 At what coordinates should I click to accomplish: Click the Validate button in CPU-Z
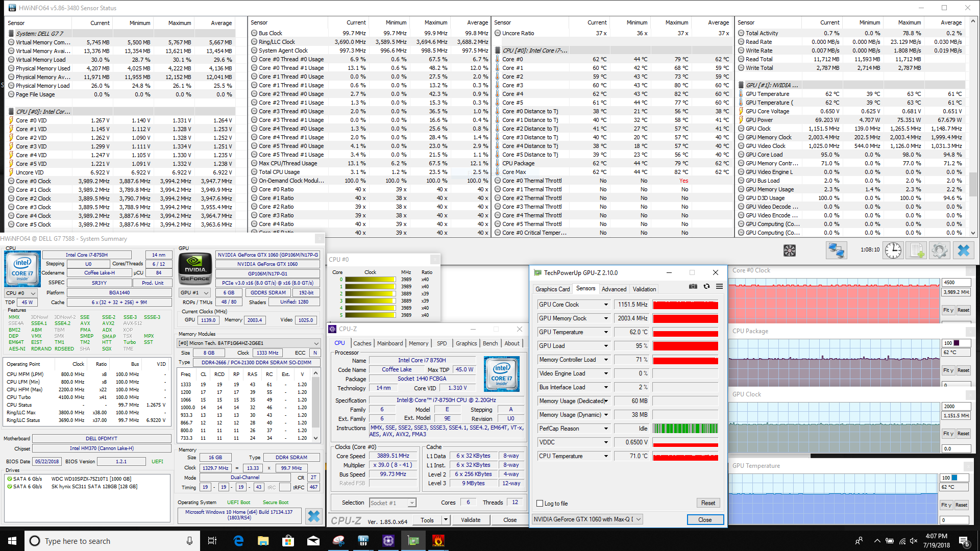click(470, 520)
